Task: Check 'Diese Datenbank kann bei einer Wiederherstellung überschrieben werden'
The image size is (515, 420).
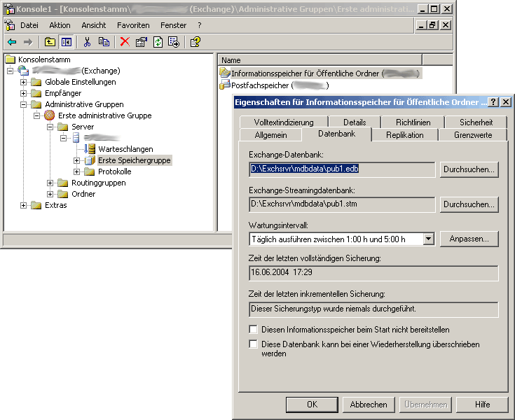Action: [x=253, y=344]
